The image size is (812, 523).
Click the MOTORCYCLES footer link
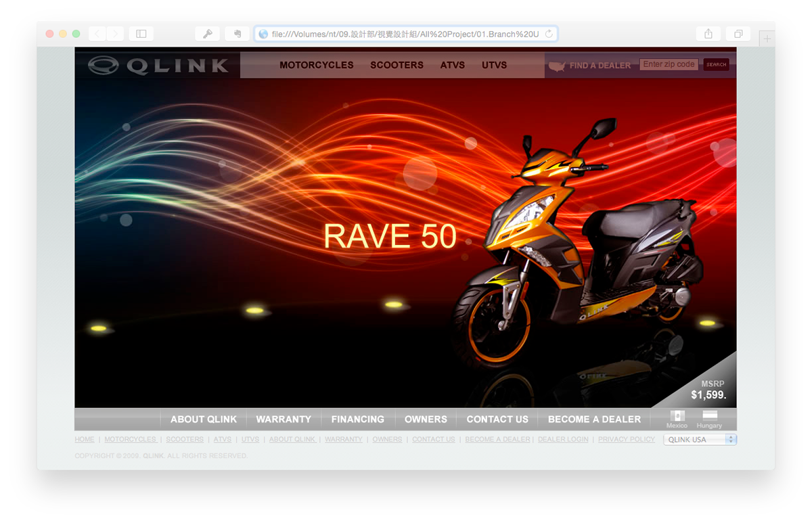[x=130, y=439]
